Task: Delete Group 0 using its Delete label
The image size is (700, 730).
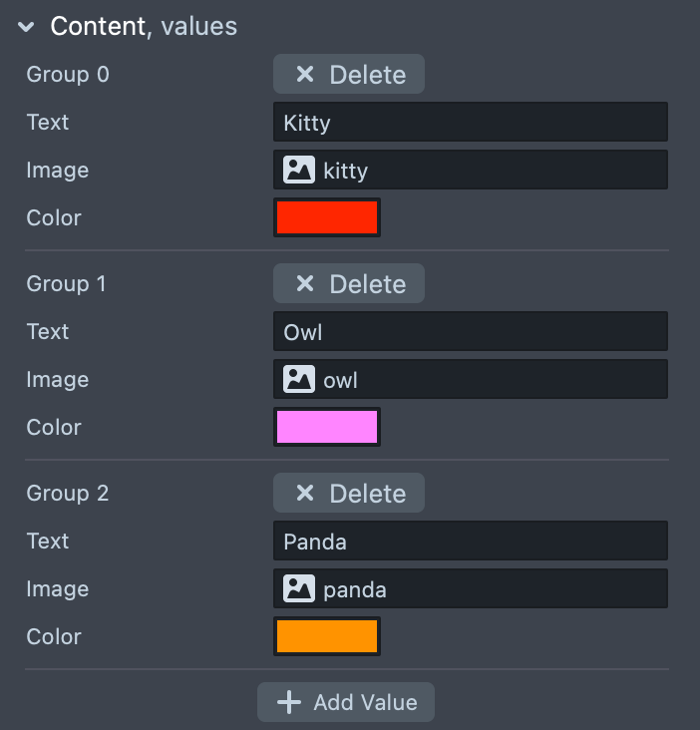Action: (367, 75)
